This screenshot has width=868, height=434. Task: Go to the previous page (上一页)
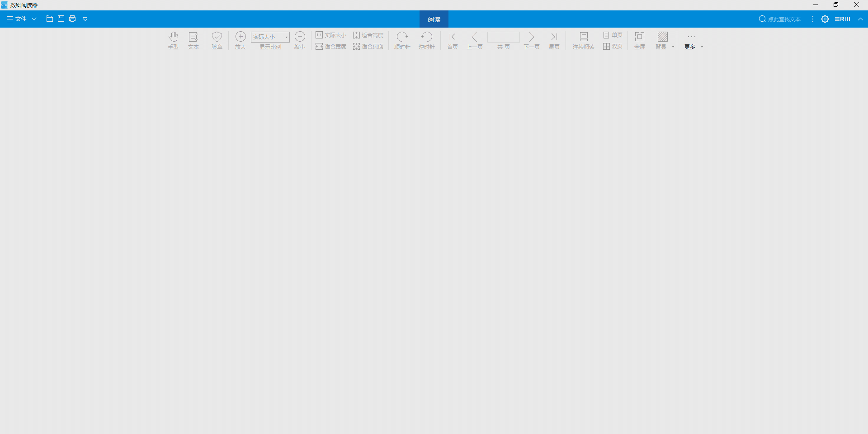pyautogui.click(x=475, y=40)
